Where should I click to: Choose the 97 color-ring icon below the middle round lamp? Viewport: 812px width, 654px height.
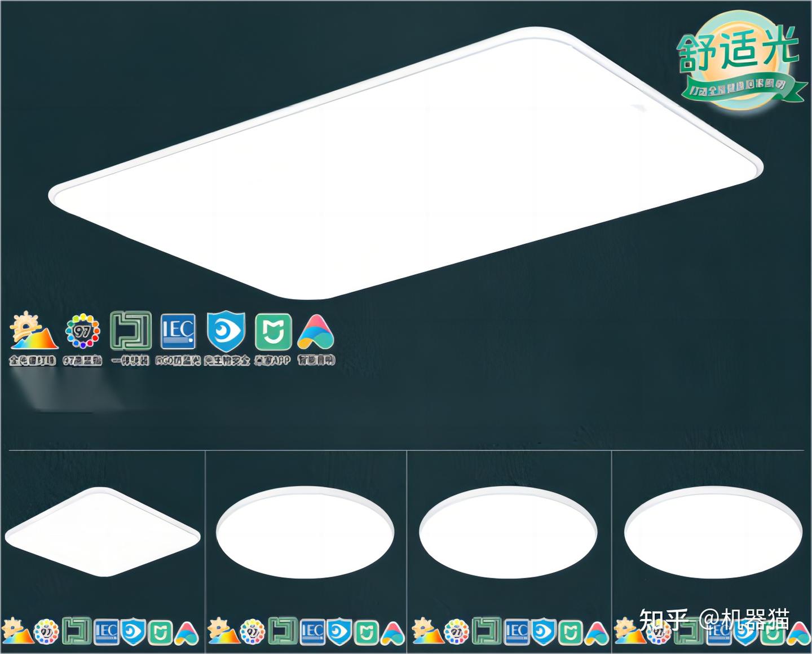[x=456, y=633]
